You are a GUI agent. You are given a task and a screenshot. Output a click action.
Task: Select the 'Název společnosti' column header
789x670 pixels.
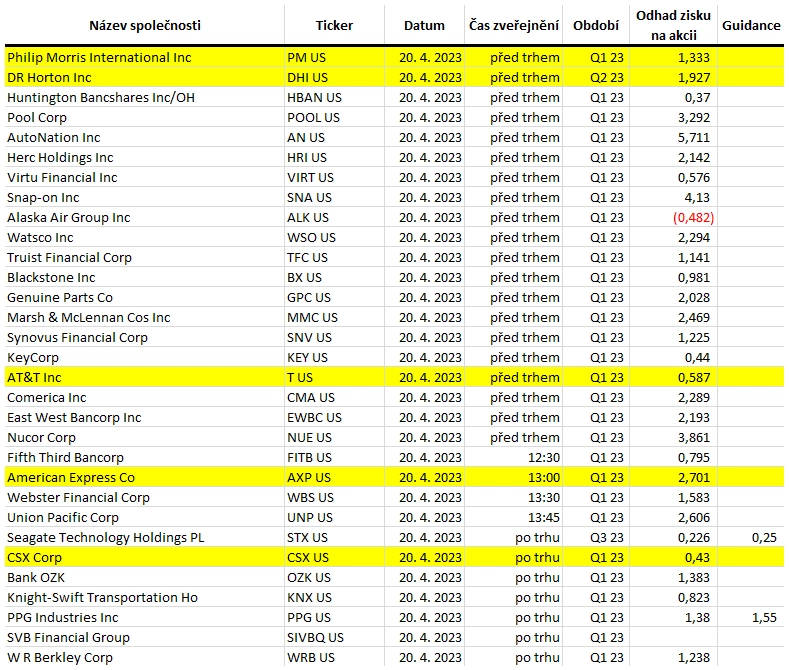tap(145, 26)
